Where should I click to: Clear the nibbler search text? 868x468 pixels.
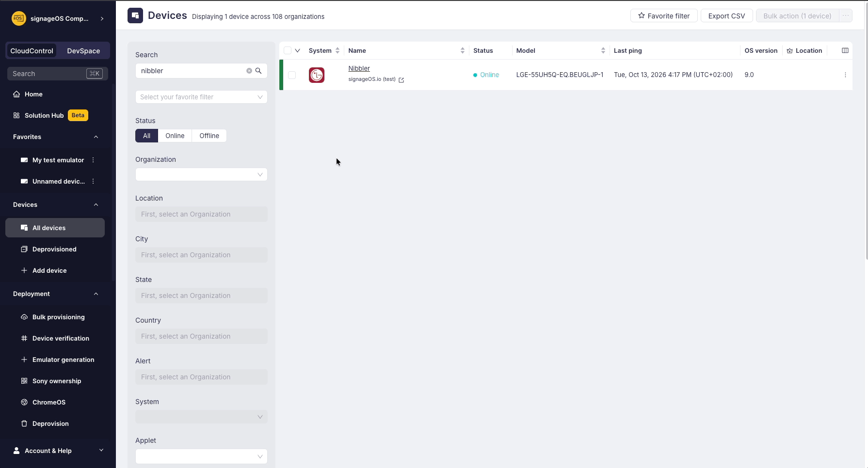pos(249,71)
